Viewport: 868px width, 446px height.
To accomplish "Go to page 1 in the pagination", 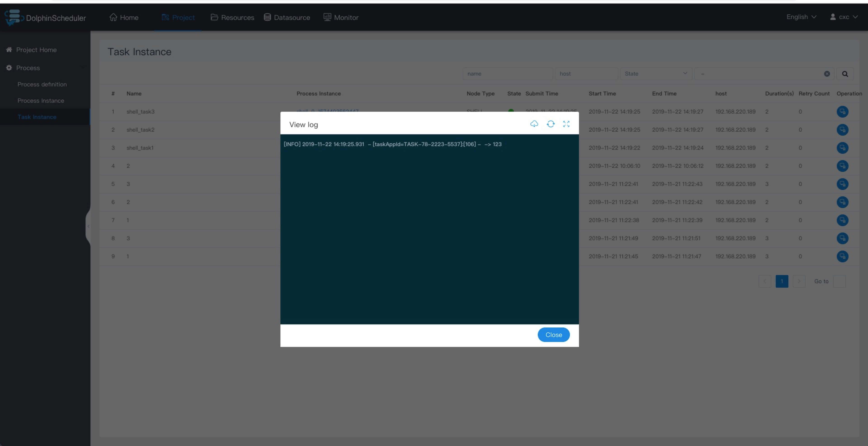I will pyautogui.click(x=782, y=281).
